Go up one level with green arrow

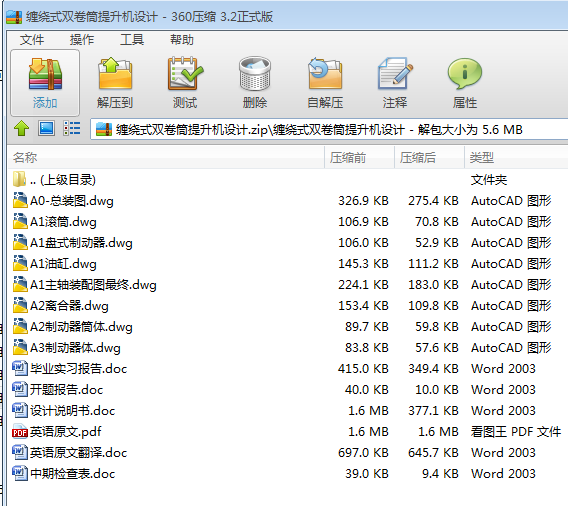pos(21,129)
